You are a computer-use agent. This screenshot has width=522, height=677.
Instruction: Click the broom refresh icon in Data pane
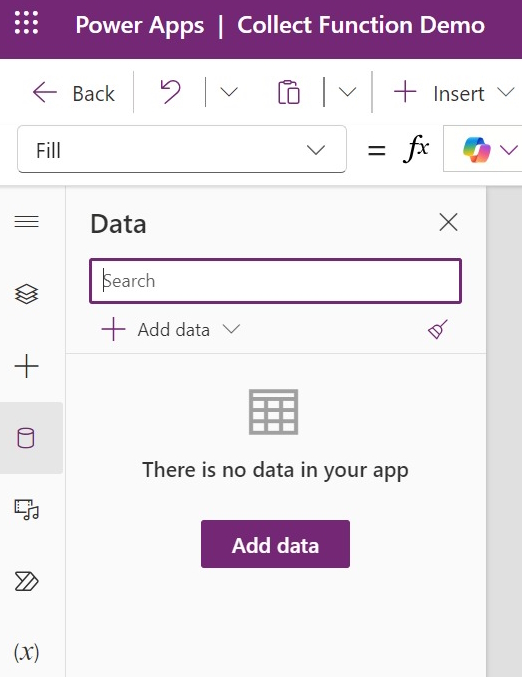(x=437, y=329)
